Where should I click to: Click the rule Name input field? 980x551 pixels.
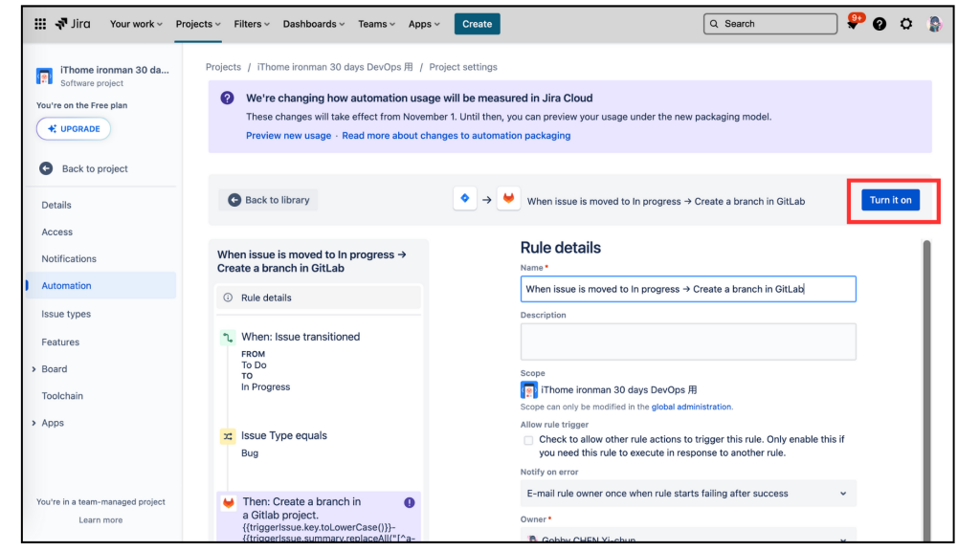[688, 289]
